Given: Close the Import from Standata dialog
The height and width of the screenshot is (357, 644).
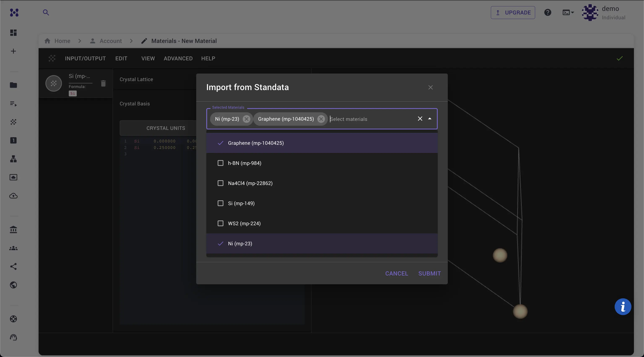Looking at the screenshot, I should point(430,87).
